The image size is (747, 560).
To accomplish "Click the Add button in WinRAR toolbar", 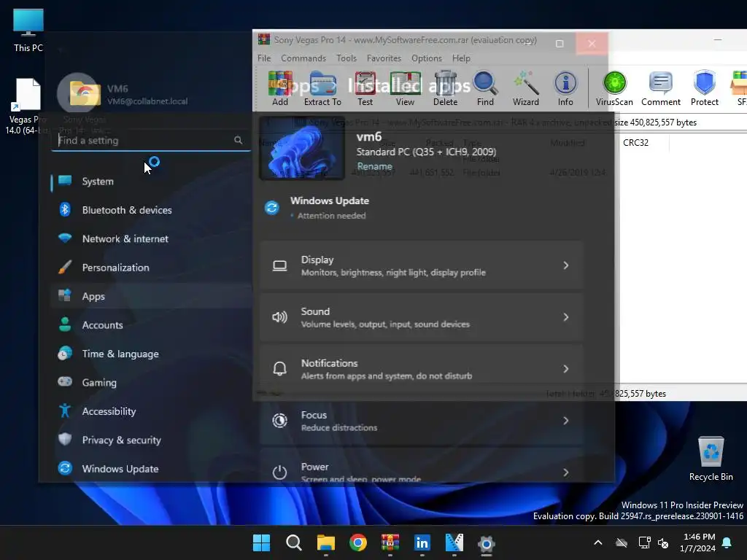I will [280, 88].
